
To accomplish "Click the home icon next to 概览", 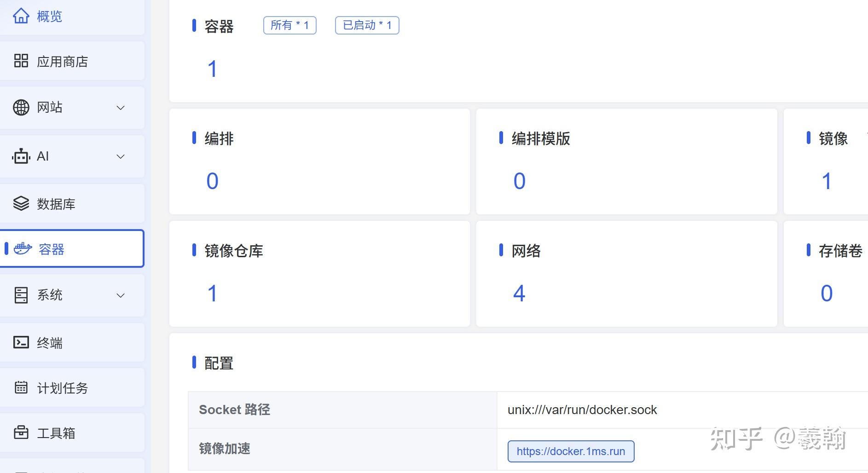I will click(x=21, y=16).
